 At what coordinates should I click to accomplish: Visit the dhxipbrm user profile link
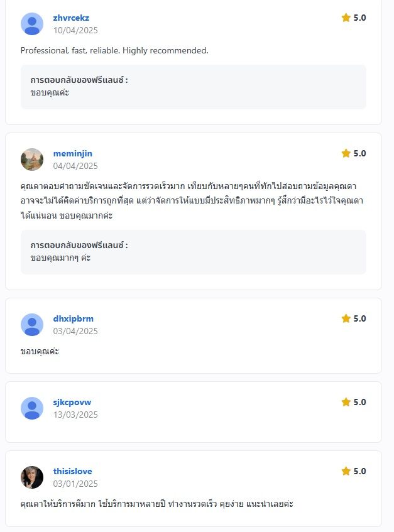(x=73, y=318)
